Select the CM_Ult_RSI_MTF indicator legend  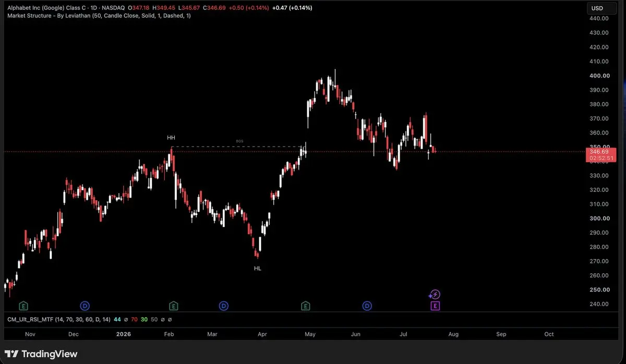pyautogui.click(x=59, y=319)
